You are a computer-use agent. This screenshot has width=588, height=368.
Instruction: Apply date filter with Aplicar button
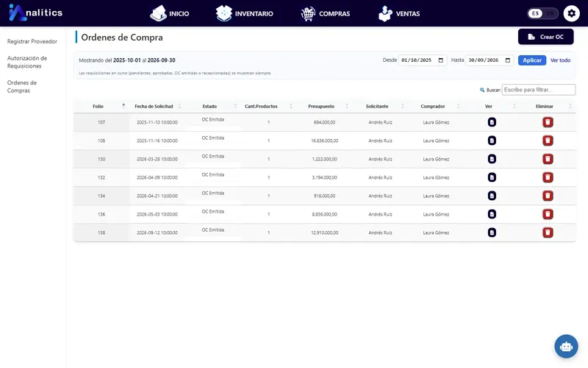point(531,60)
